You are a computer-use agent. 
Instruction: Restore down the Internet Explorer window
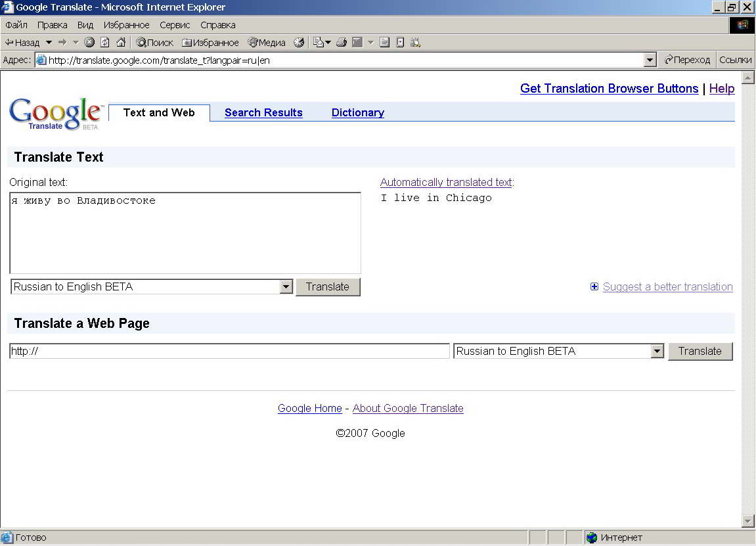pos(732,7)
